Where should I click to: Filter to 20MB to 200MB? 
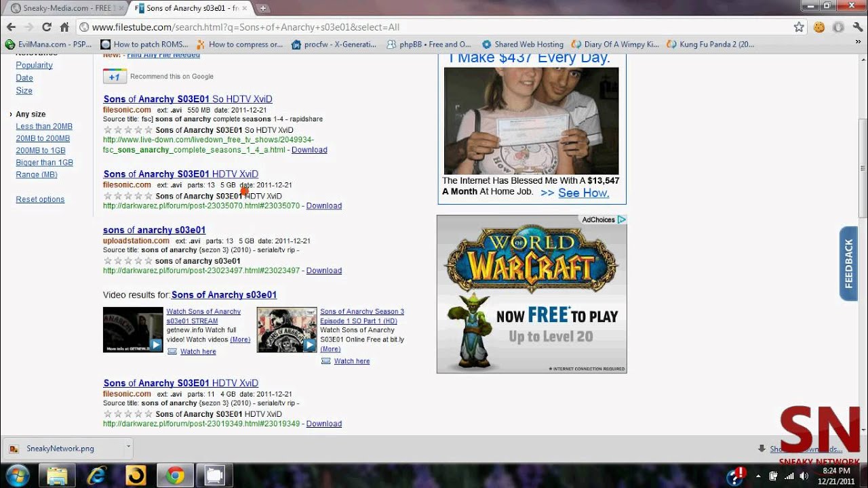pyautogui.click(x=43, y=138)
